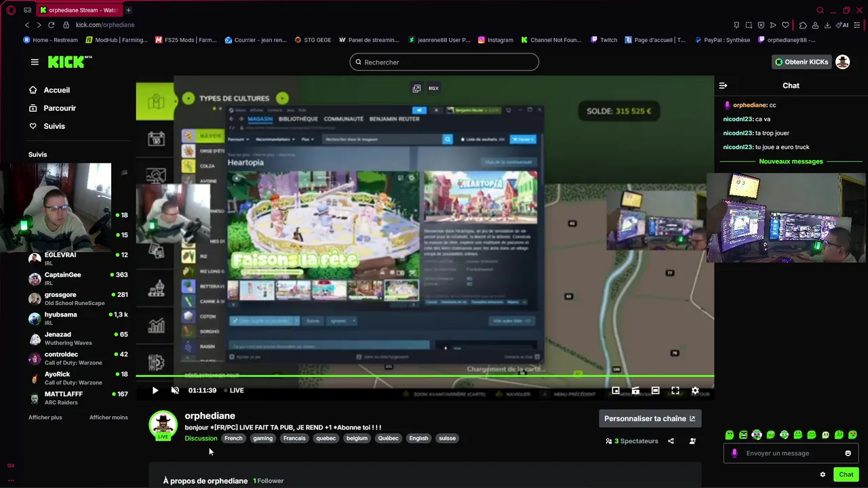Select the suisse tag
The height and width of the screenshot is (488, 868).
[448, 439]
